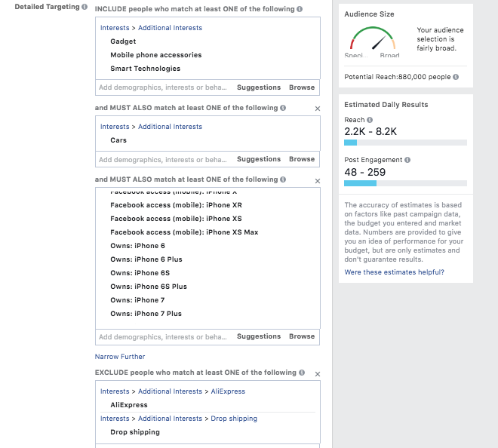The image size is (498, 448).
Task: Click the info icon beside Post Engagement
Action: point(407,160)
